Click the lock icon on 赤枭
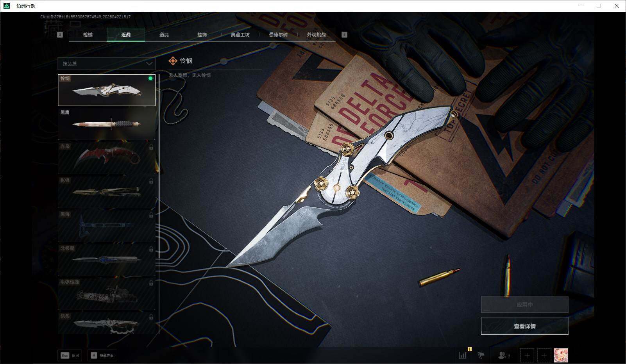Image resolution: width=626 pixels, height=364 pixels. [x=151, y=147]
